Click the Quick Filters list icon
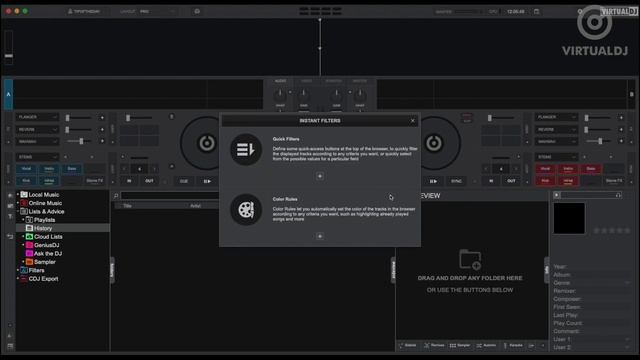The height and width of the screenshot is (360, 640). click(x=246, y=149)
